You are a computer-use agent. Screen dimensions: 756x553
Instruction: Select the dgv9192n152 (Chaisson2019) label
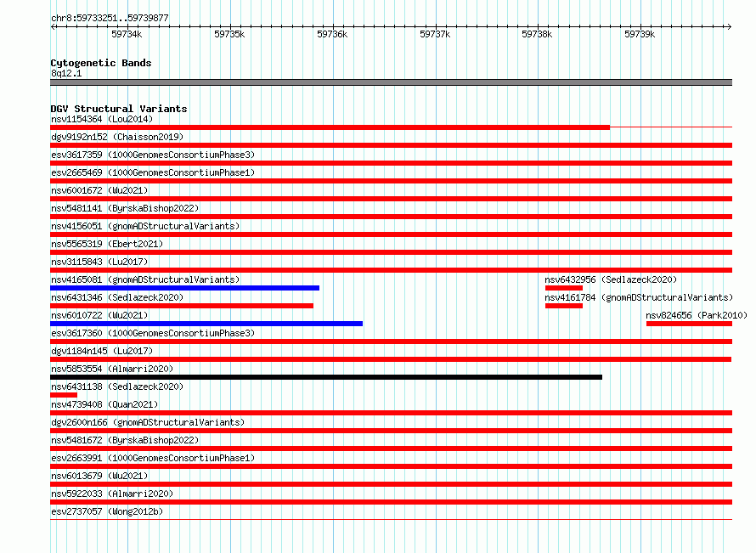coord(117,137)
